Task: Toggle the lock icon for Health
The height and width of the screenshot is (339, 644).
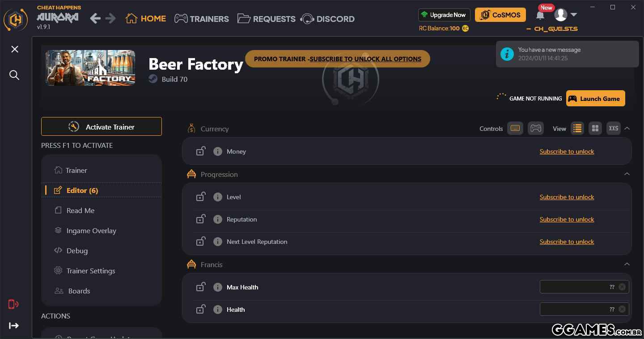Action: 200,309
